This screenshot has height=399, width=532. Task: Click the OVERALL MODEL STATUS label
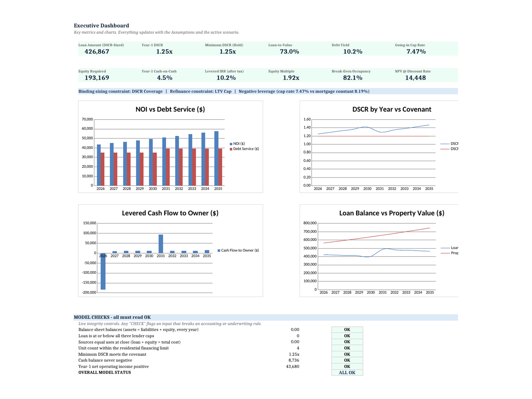(x=105, y=372)
